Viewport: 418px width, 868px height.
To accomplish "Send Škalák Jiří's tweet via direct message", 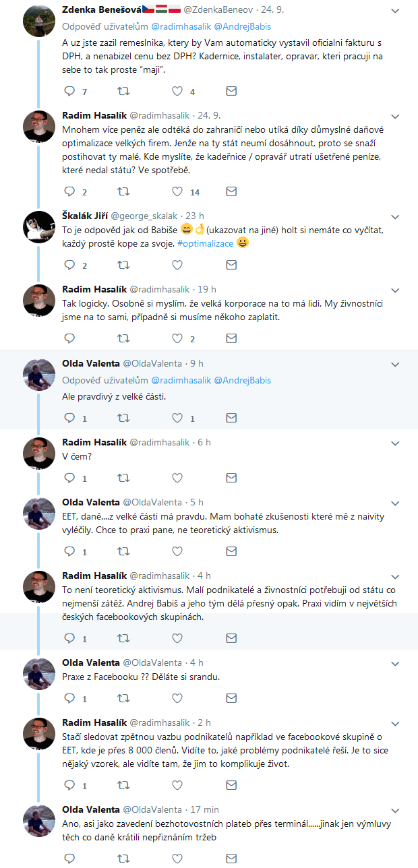I will (x=231, y=265).
